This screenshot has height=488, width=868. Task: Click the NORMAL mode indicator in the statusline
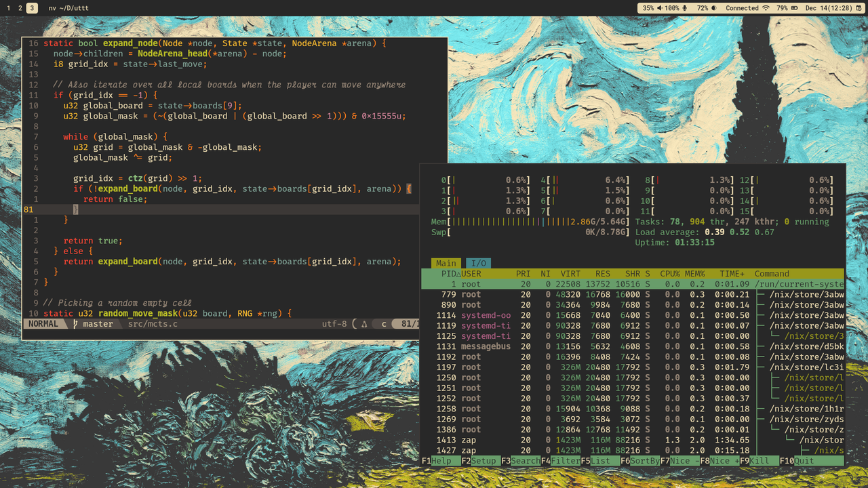[43, 323]
